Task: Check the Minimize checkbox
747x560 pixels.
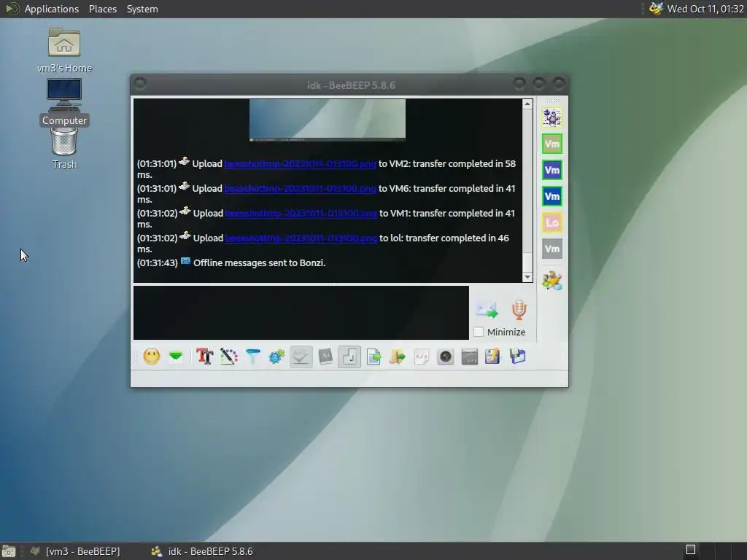Action: (479, 332)
